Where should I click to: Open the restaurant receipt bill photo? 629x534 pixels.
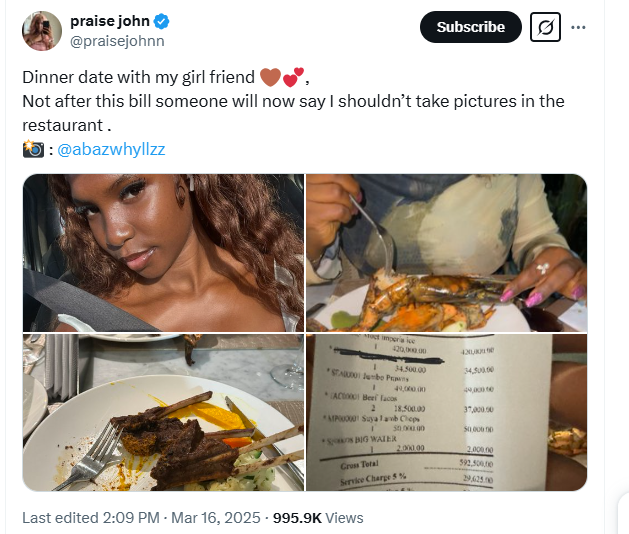coord(446,412)
